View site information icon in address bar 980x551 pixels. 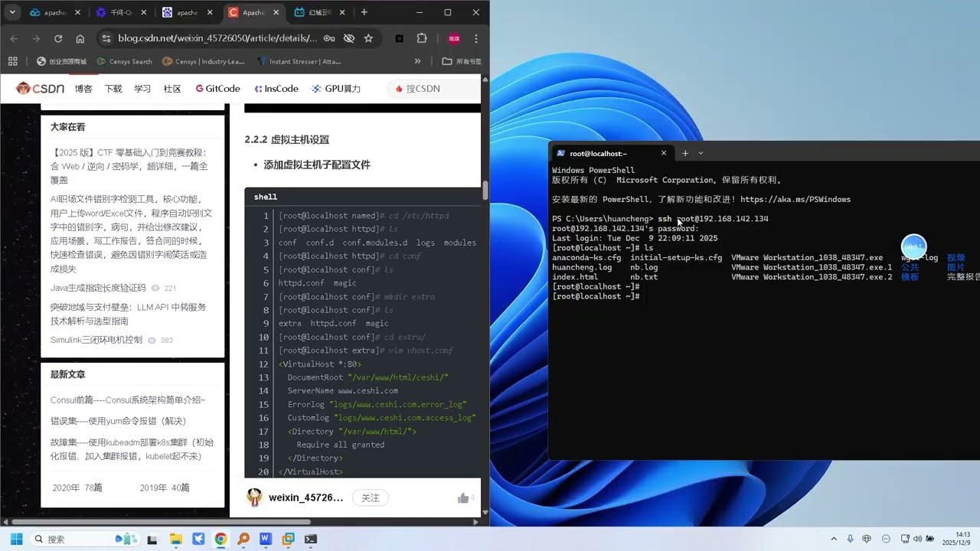click(x=107, y=38)
